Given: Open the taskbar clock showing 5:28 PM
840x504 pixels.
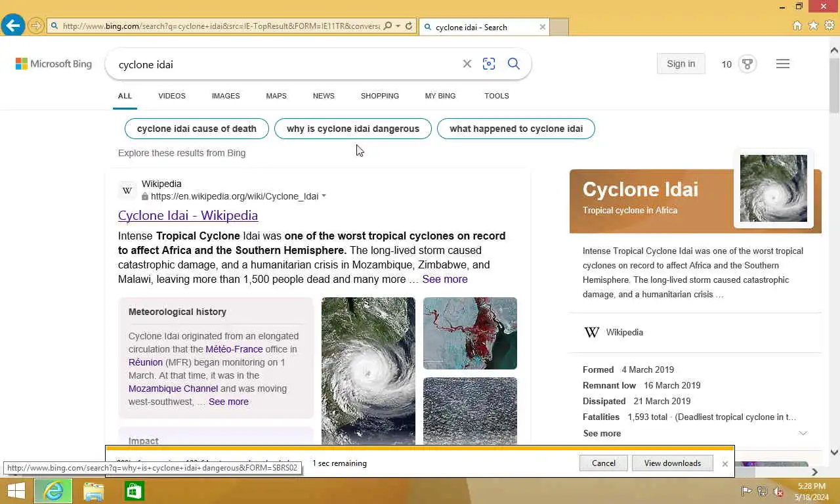Looking at the screenshot, I should [x=812, y=491].
